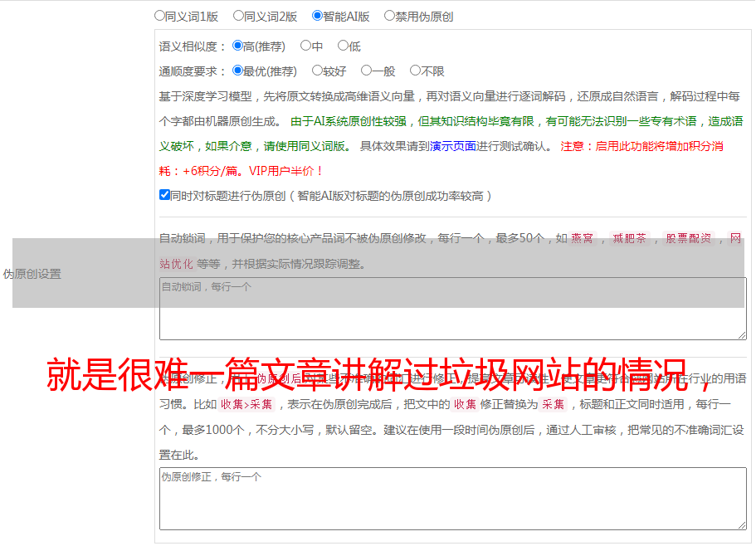Image resolution: width=756 pixels, height=546 pixels.
Task: Click resize handle of 自动锁词 text area
Action: point(741,334)
